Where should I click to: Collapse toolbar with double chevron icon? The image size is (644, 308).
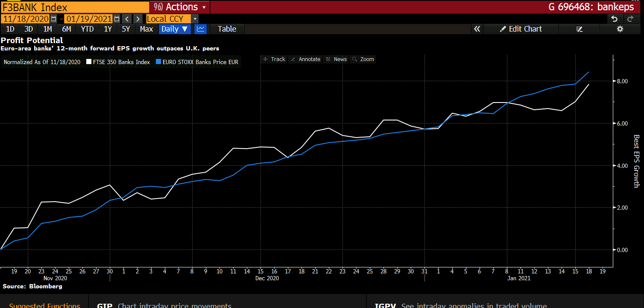477,29
